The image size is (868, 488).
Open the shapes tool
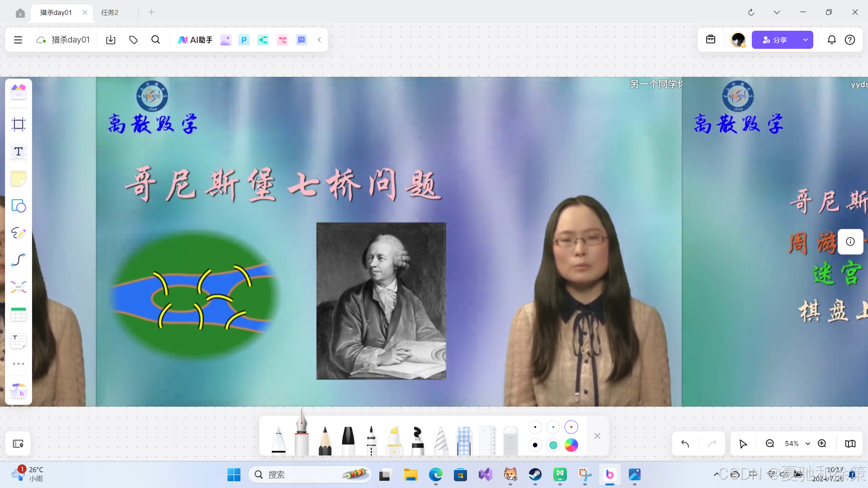(19, 206)
